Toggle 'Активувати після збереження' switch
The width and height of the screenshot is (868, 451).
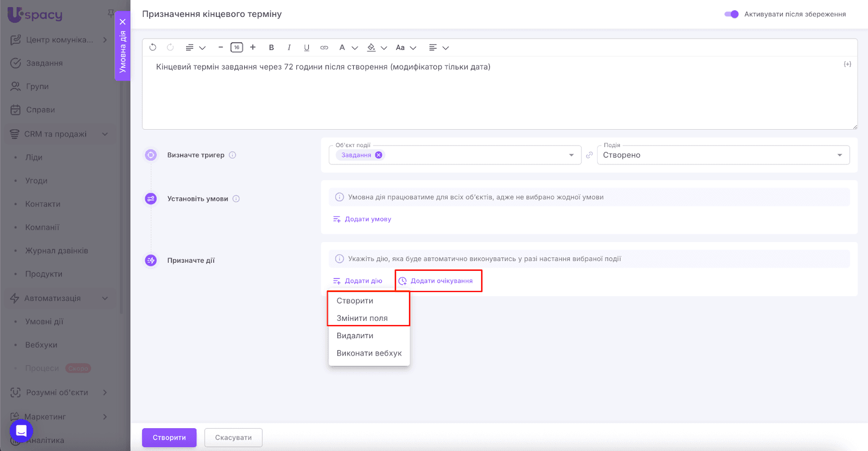click(x=731, y=14)
